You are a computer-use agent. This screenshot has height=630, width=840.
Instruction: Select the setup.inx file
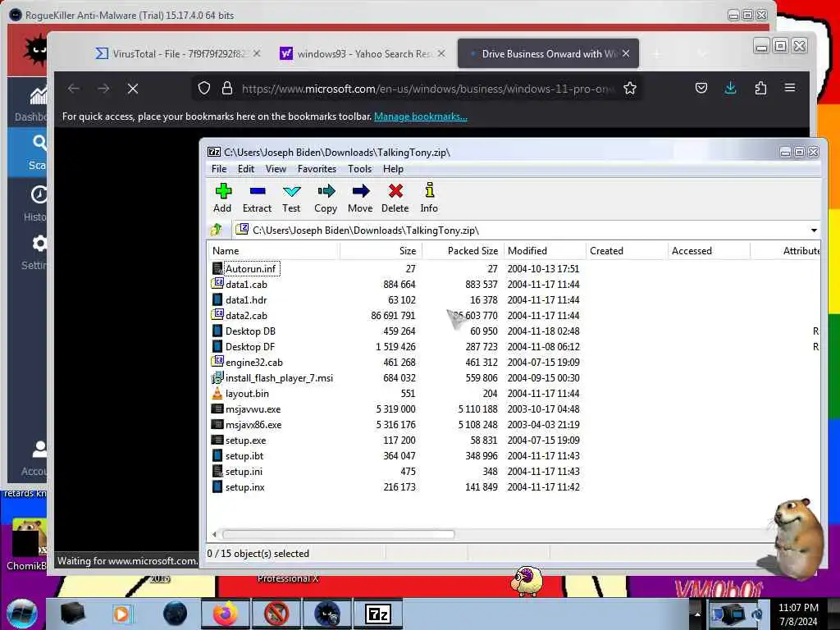tap(244, 487)
